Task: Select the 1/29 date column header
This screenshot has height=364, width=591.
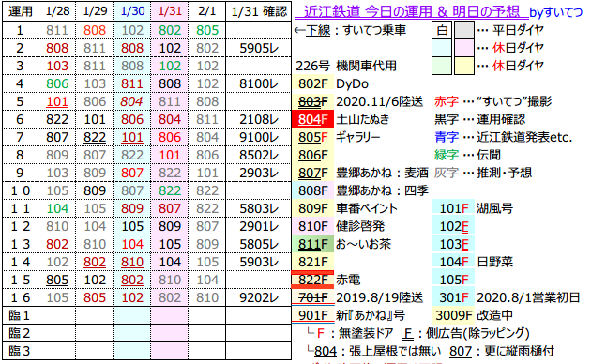Action: point(95,11)
